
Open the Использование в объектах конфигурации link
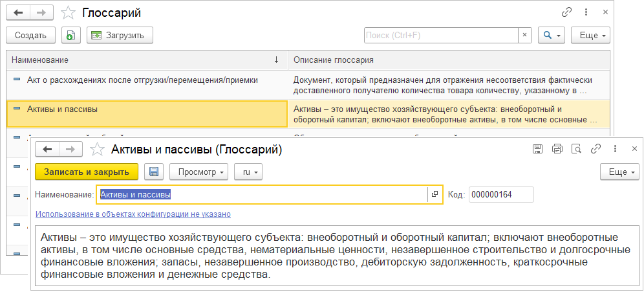coord(133,214)
